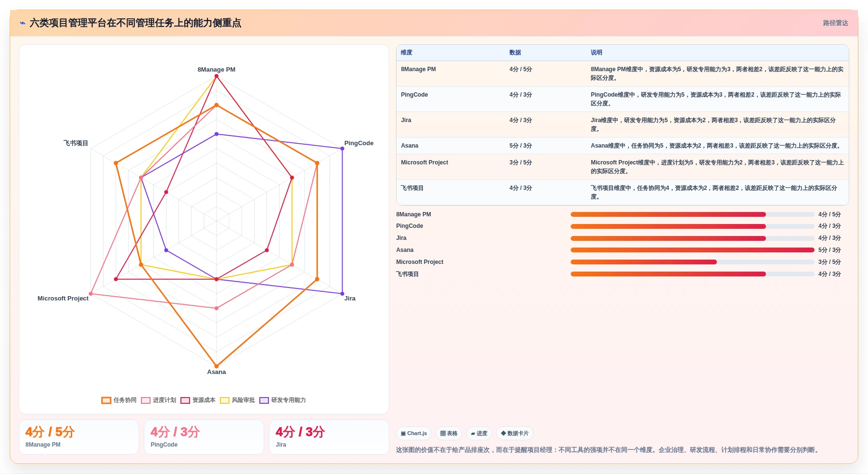Click the 数据 column header
The height and width of the screenshot is (474, 868).
click(x=515, y=52)
